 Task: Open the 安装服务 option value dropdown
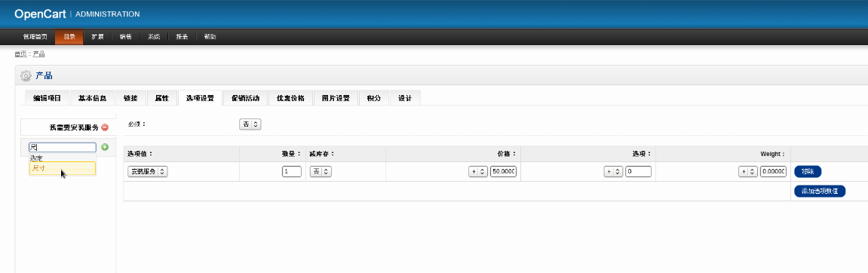(148, 172)
